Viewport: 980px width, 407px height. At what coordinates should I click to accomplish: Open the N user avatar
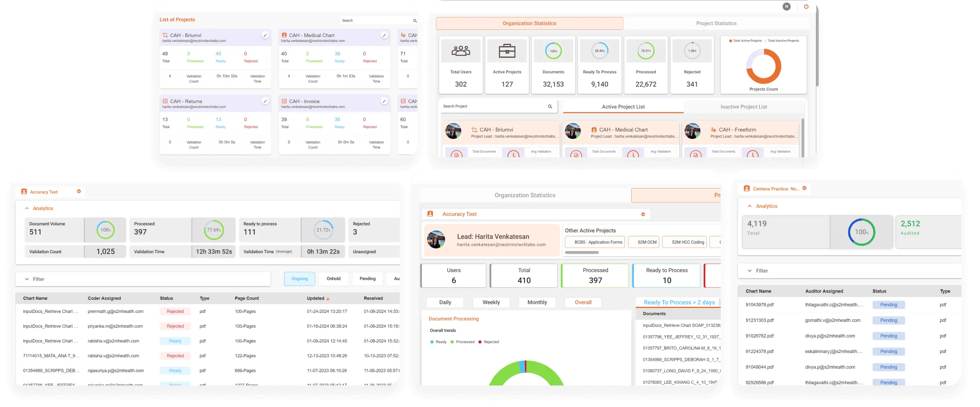pyautogui.click(x=786, y=6)
